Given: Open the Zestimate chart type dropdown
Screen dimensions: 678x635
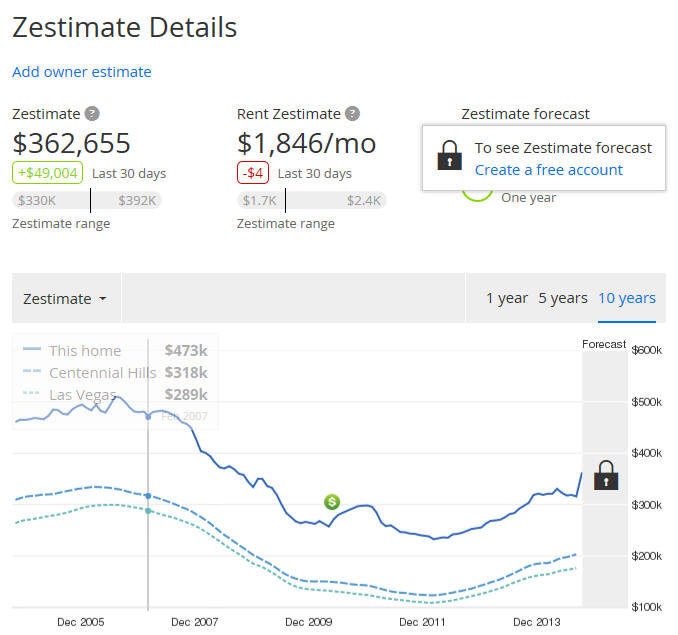Looking at the screenshot, I should point(65,299).
